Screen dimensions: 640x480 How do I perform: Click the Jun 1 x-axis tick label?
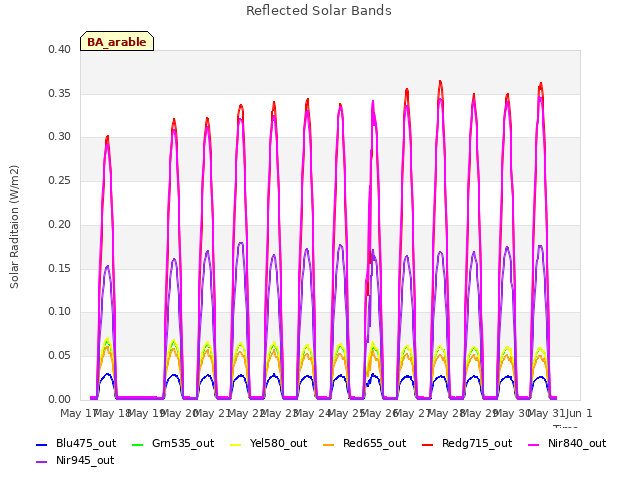tap(579, 413)
